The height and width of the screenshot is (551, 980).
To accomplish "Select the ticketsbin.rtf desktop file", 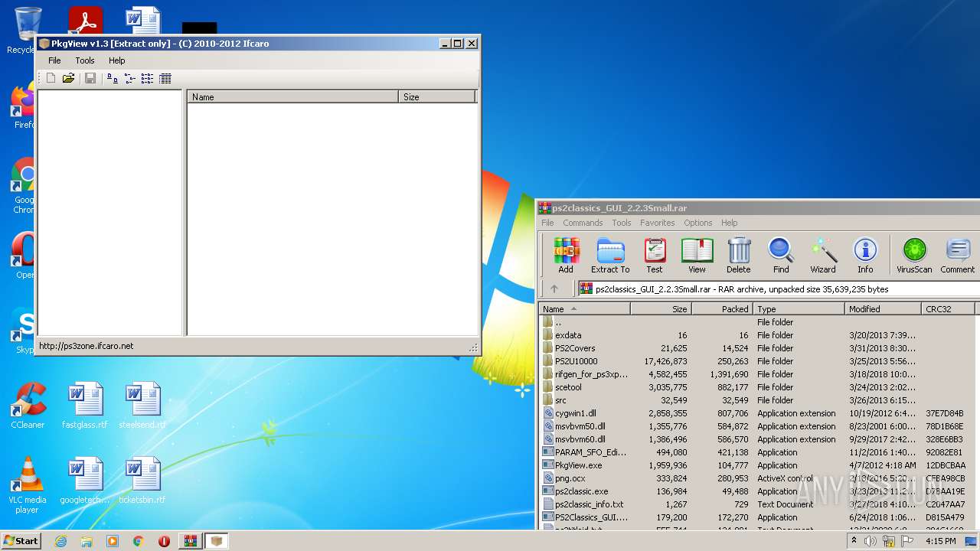I will point(142,481).
